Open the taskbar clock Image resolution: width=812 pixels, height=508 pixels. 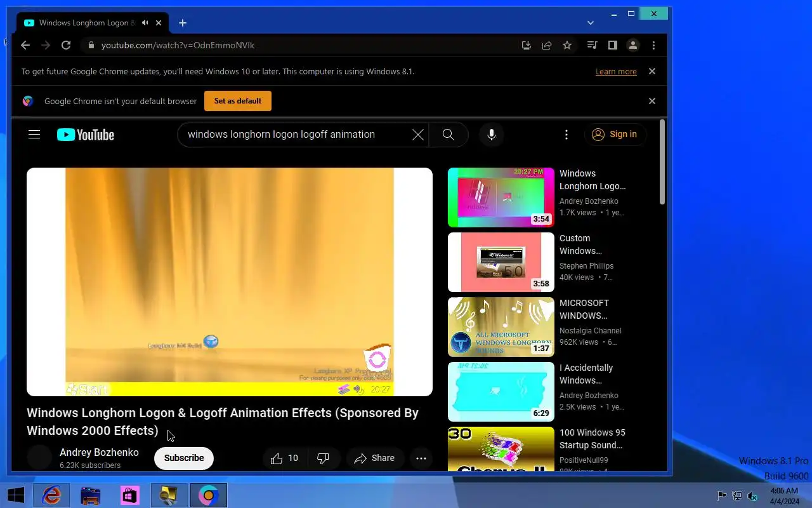click(784, 496)
